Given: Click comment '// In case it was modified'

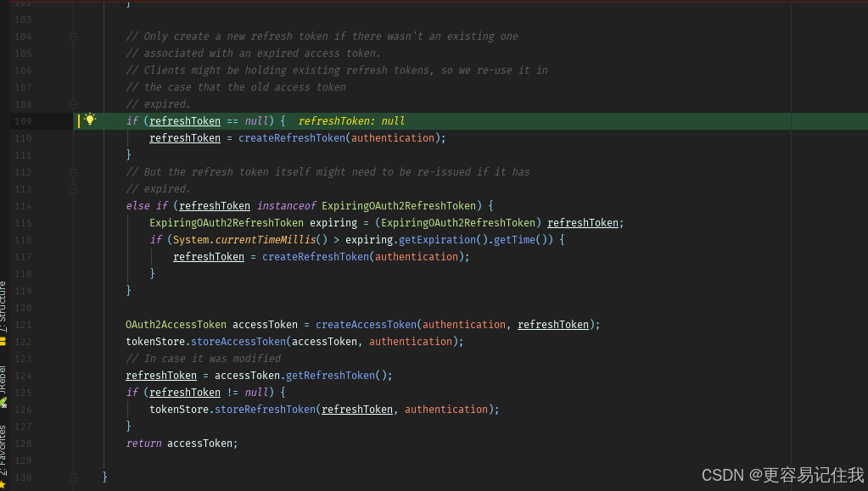Looking at the screenshot, I should (203, 359).
